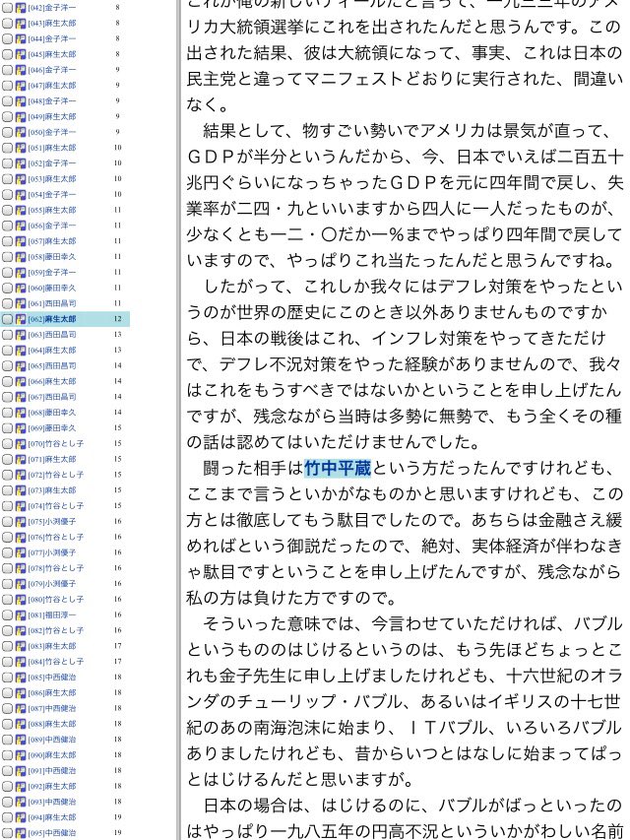Check the highlighted [062]麻生太郎 checkbox
Screen dimensions: 630x840
[7, 319]
